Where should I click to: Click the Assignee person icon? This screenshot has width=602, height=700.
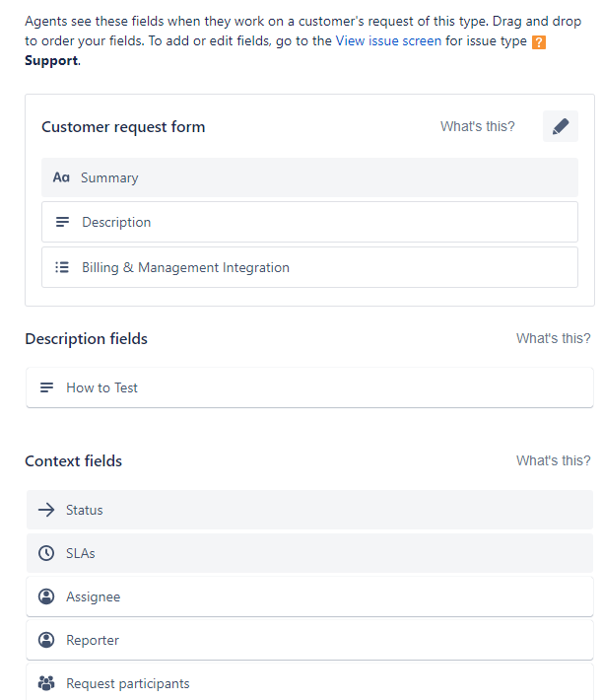pos(46,596)
